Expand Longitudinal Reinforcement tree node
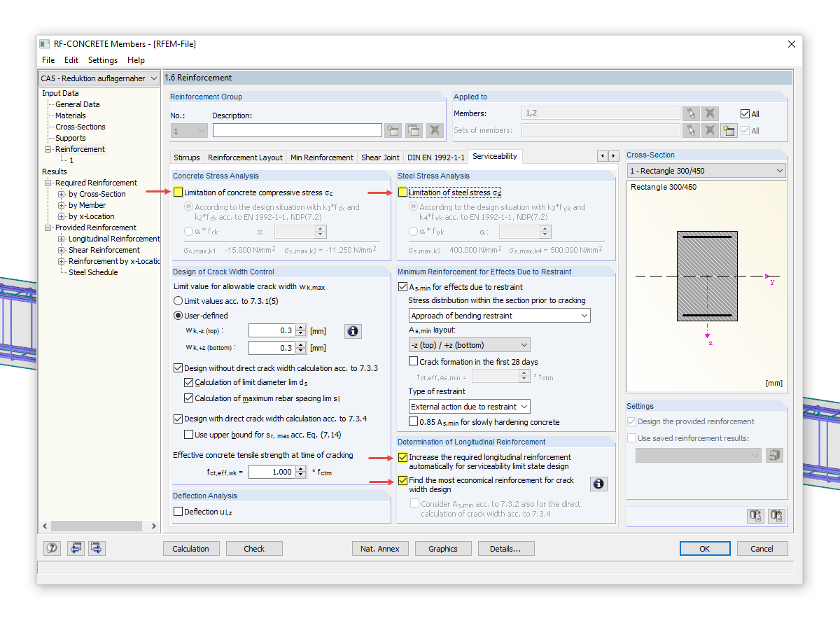The image size is (840, 630). coord(62,239)
